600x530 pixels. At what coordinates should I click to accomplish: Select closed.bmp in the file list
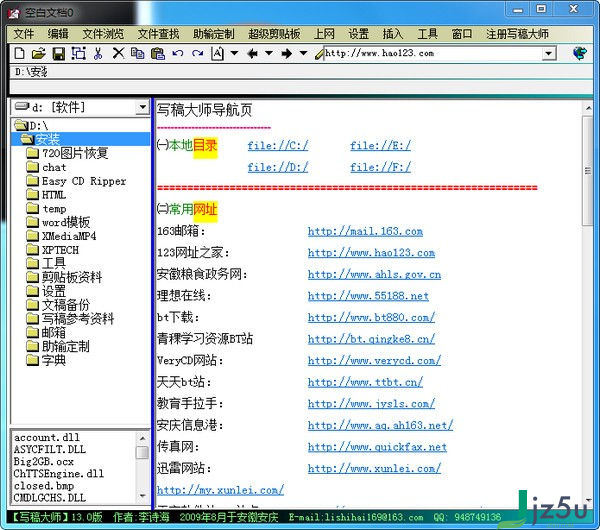[x=44, y=486]
